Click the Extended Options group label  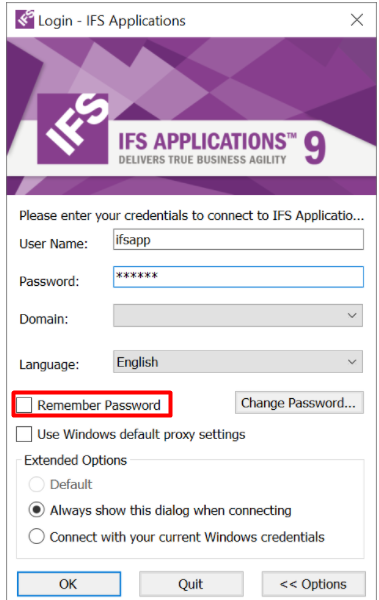click(x=75, y=460)
